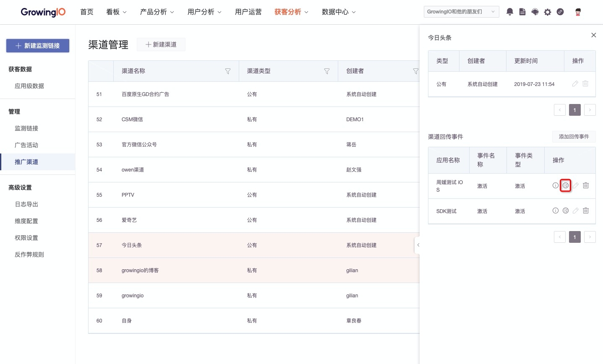Open the 渠道名称 column filter
The image size is (603, 364).
[x=228, y=71]
